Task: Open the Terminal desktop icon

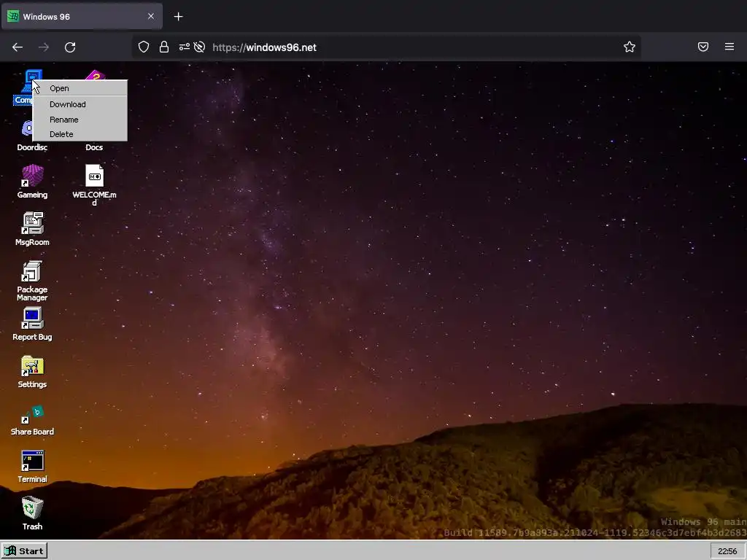Action: click(32, 467)
